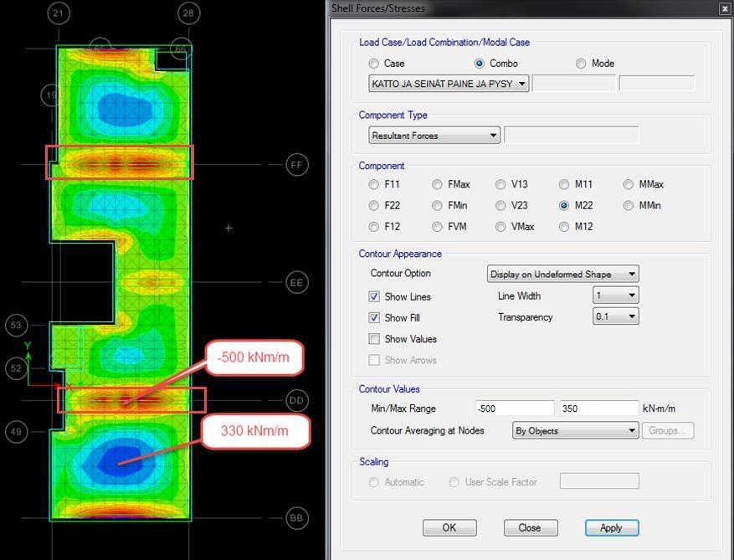Image resolution: width=734 pixels, height=560 pixels.
Task: Click the OK button
Action: tap(449, 527)
